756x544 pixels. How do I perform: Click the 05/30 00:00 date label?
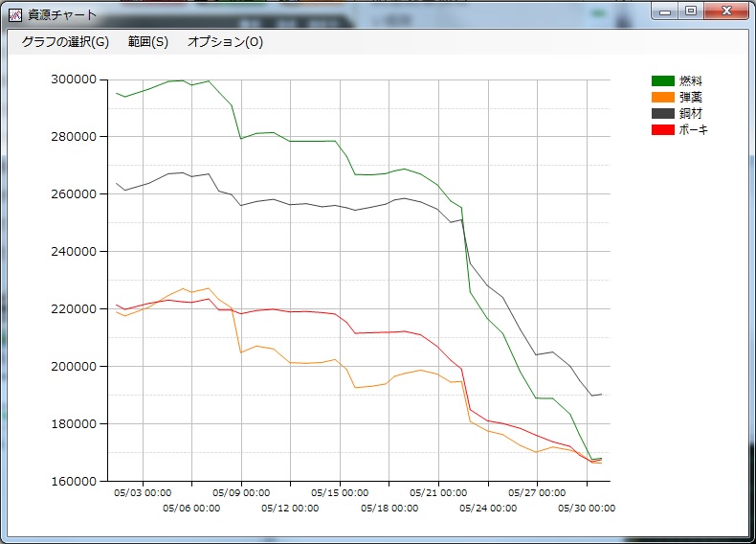(x=587, y=509)
